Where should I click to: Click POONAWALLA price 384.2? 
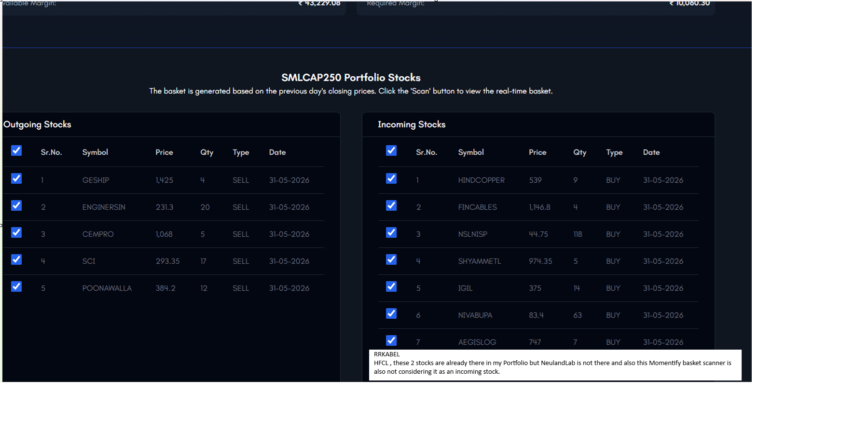pos(165,288)
